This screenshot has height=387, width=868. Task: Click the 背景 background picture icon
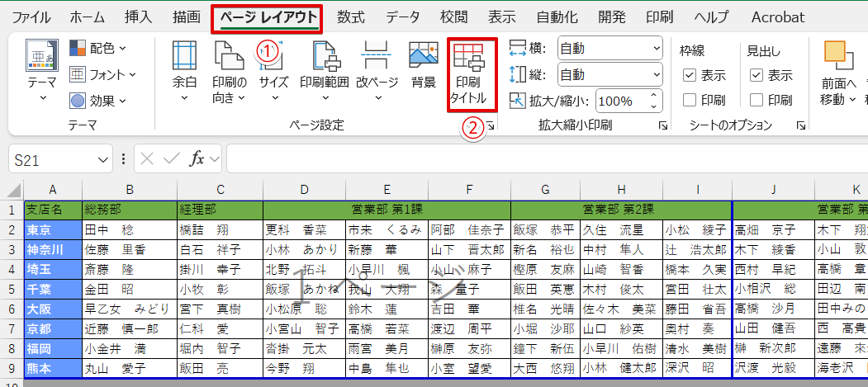(x=424, y=55)
